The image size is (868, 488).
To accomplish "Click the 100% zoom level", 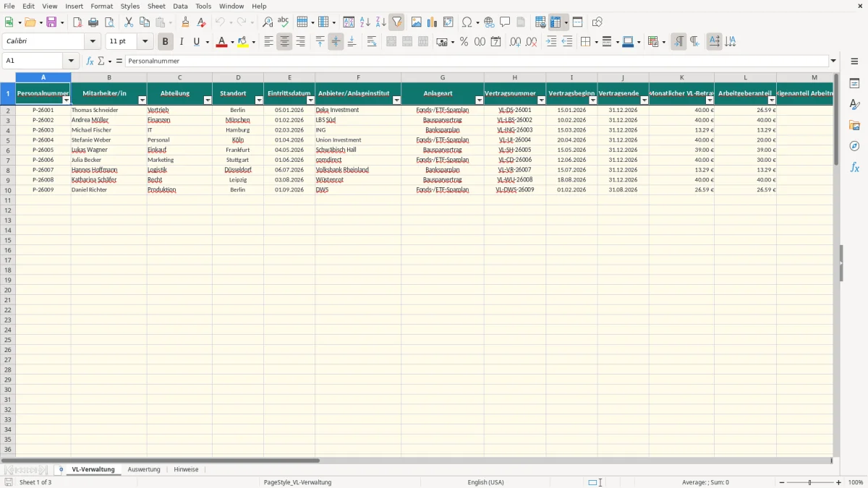I will 856,482.
